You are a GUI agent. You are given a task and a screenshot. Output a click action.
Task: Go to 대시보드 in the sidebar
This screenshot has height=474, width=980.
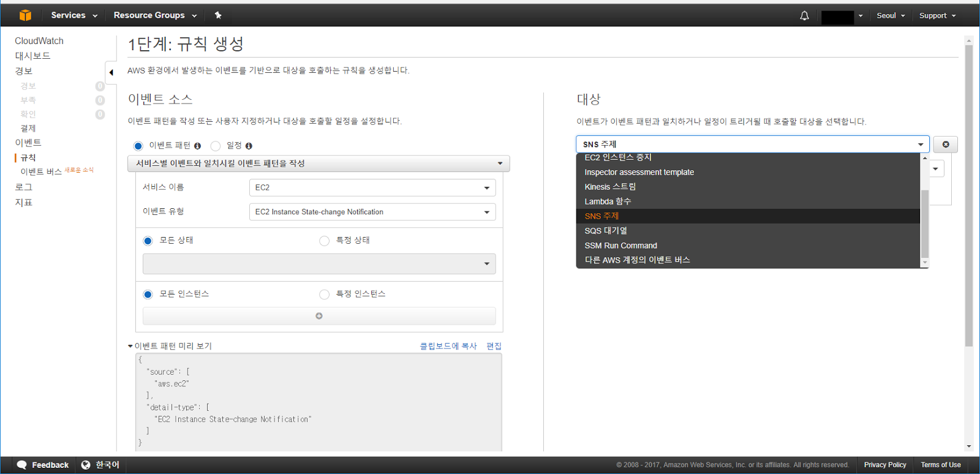point(32,56)
